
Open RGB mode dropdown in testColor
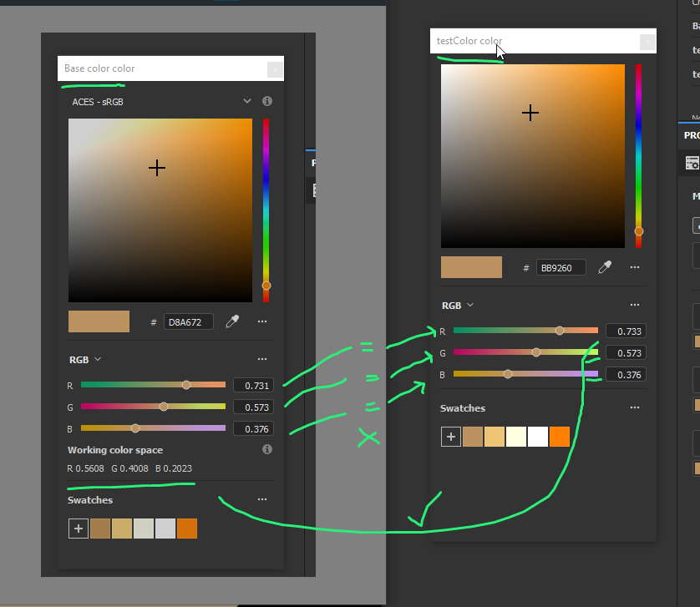[x=458, y=306]
